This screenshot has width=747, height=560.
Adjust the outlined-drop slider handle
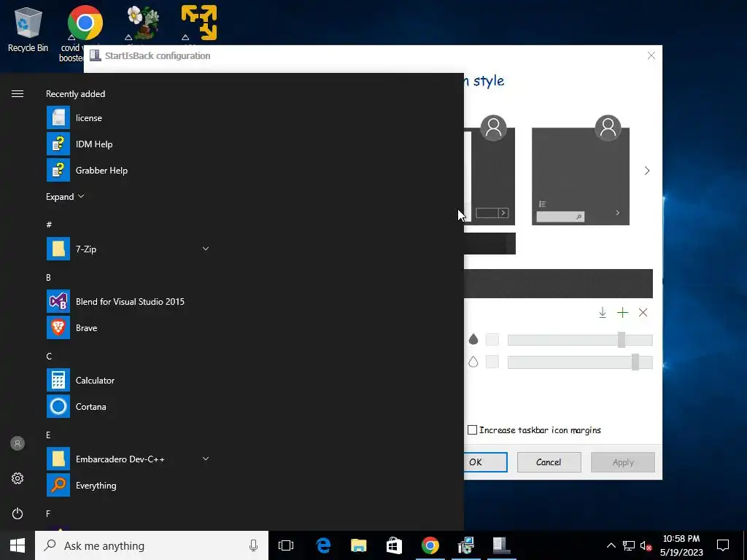(635, 362)
